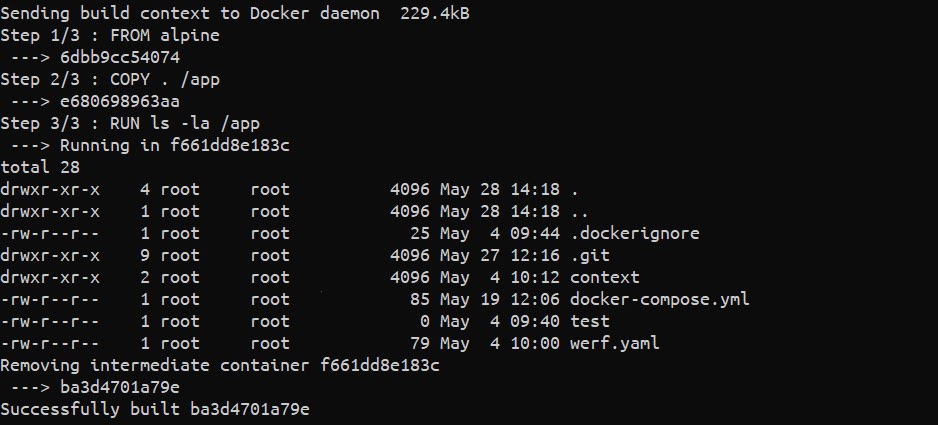Image resolution: width=938 pixels, height=425 pixels.
Task: Click the werf.yaml file name
Action: point(614,343)
